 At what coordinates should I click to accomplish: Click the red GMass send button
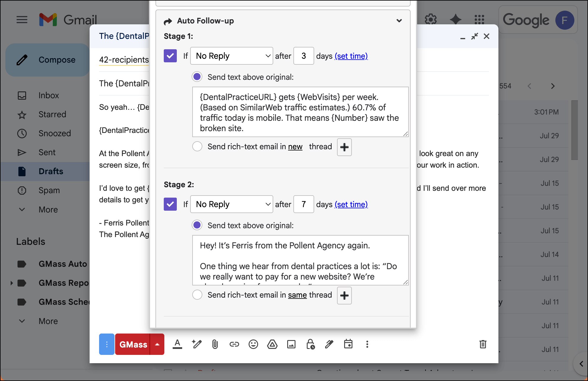133,344
